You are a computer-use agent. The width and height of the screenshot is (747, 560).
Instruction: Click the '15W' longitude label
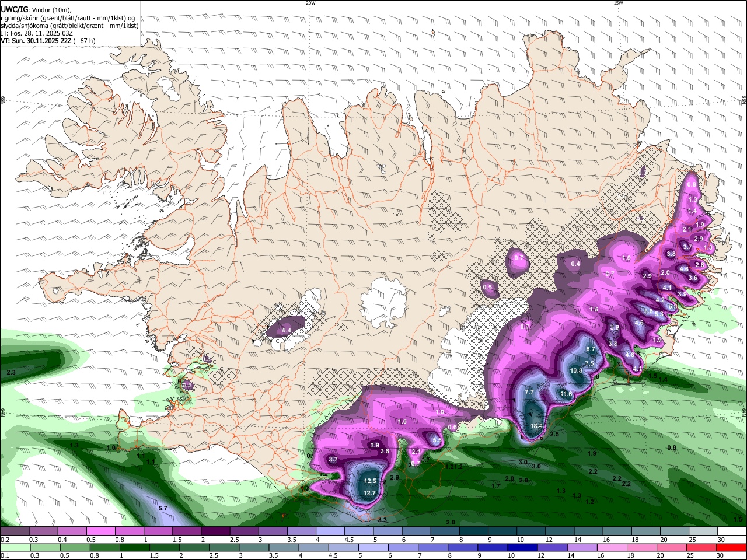tap(618, 3)
